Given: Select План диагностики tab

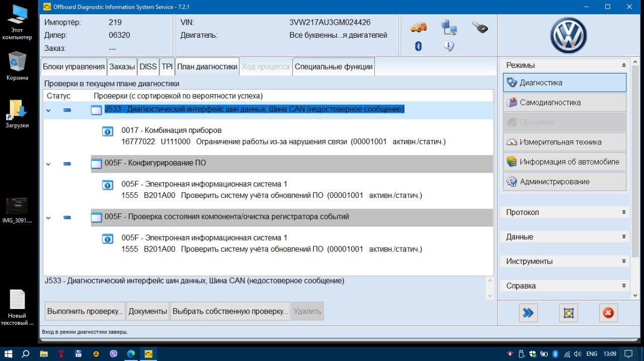Looking at the screenshot, I should (207, 66).
